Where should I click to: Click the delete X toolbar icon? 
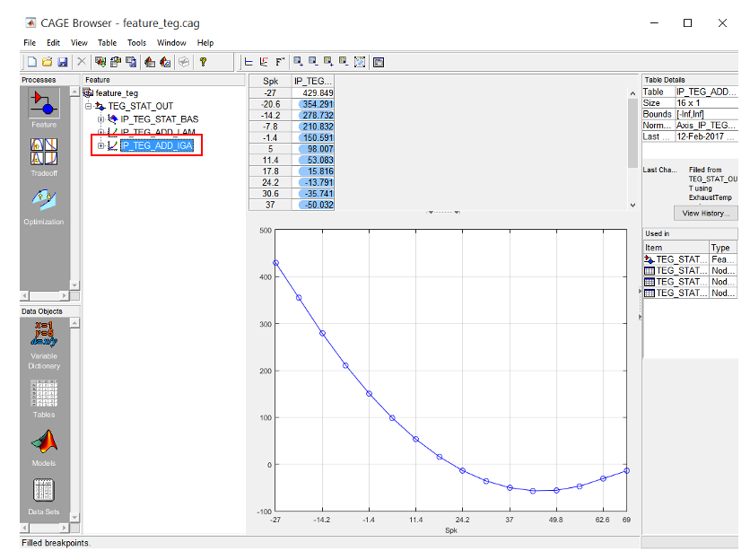click(x=82, y=62)
